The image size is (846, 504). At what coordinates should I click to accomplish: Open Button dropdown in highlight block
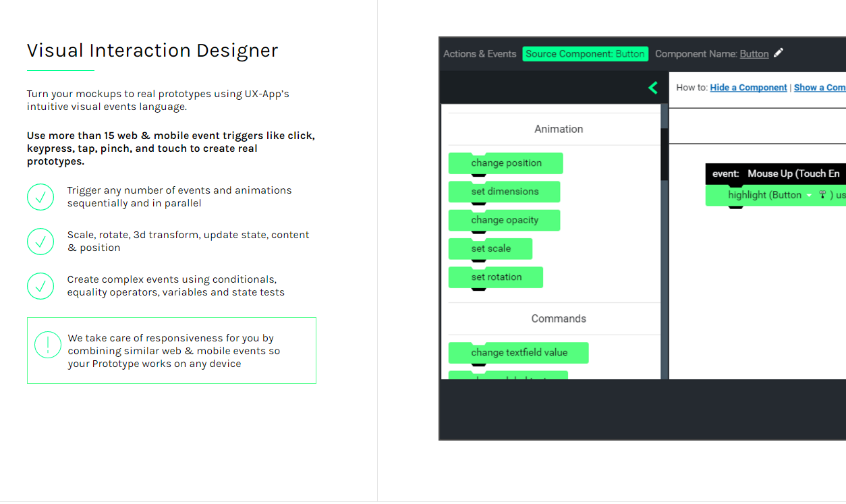(809, 195)
